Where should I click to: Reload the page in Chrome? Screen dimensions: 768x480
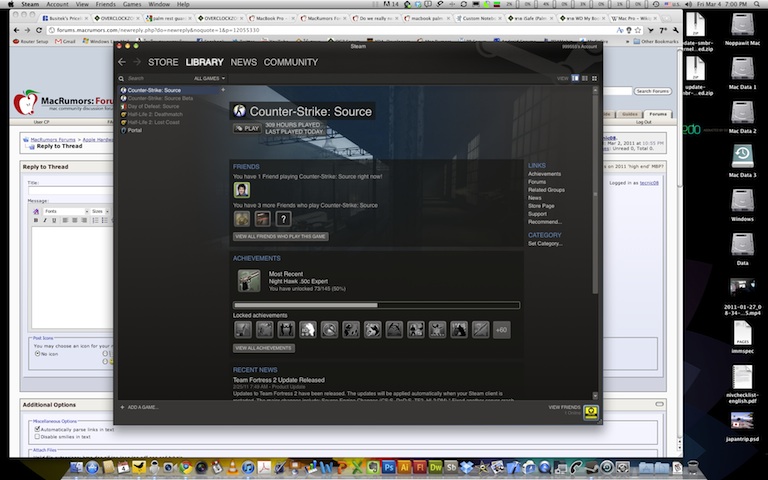[39, 30]
